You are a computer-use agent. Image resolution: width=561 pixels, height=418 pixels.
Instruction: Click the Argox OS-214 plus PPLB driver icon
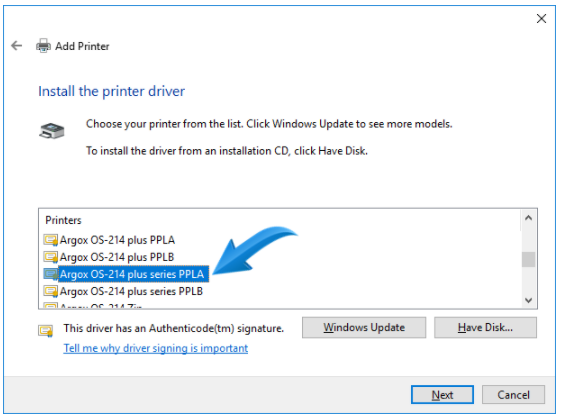tap(50, 257)
